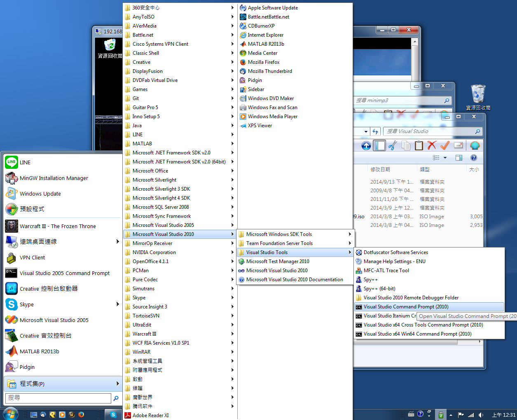Expand Microsoft Visual Studio 2005 folder
The height and width of the screenshot is (420, 517).
click(180, 225)
